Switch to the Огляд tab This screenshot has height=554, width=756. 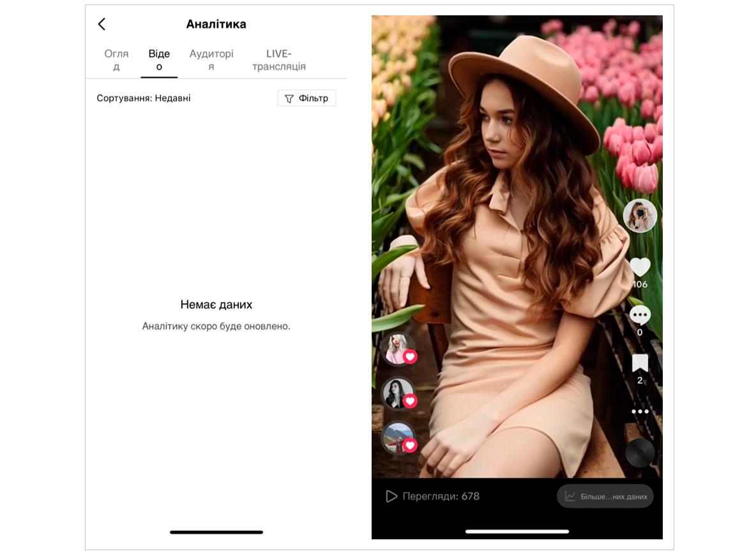(x=116, y=60)
